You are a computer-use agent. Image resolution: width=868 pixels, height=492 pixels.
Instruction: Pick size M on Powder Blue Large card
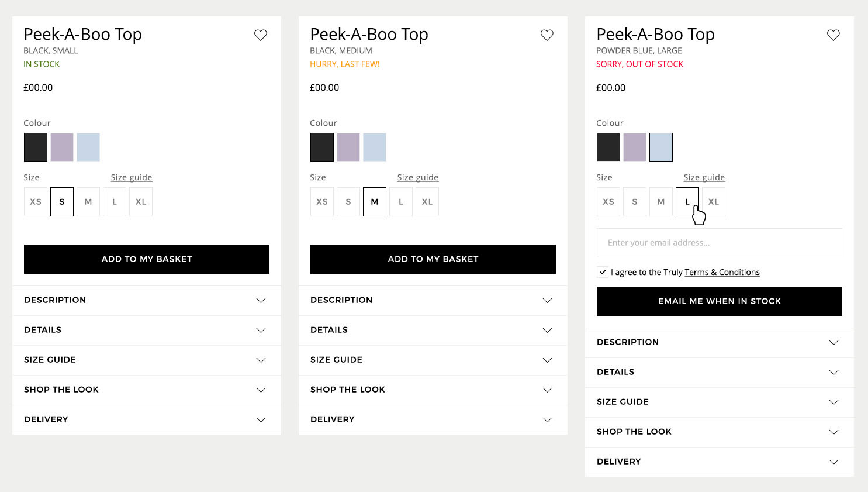[x=661, y=202]
